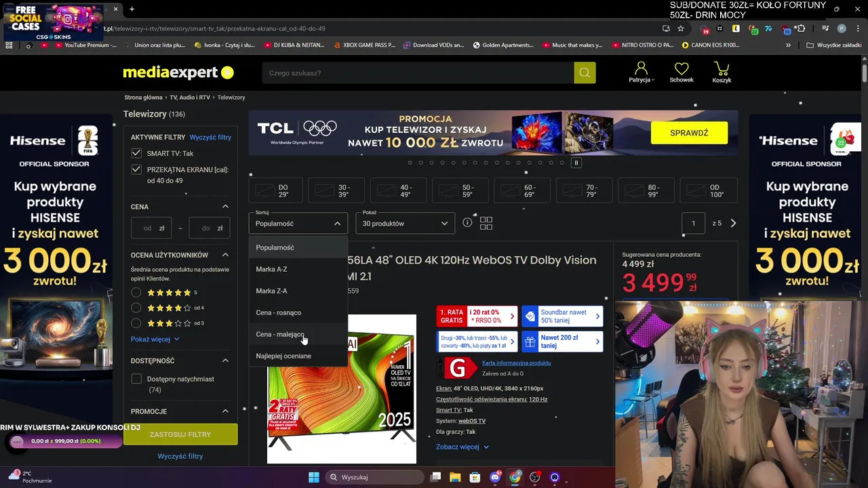Bookmark this page with star icon

681,28
